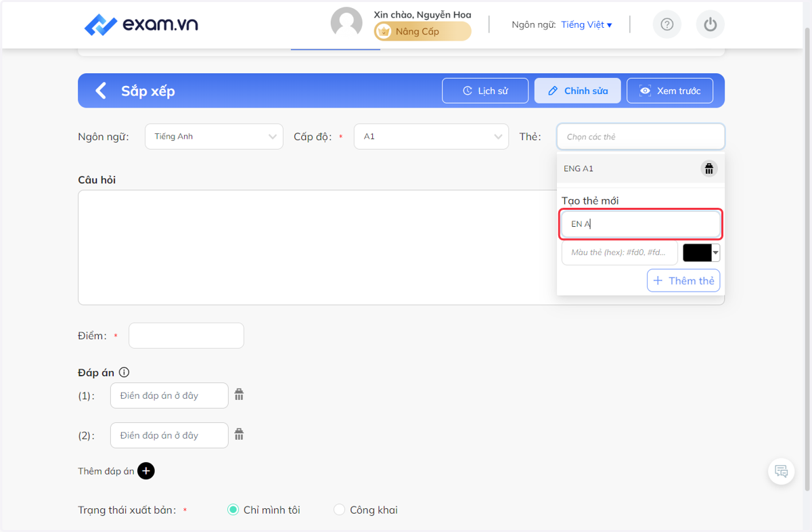Open the user avatar profile picture
This screenshot has height=532, width=812.
[346, 23]
